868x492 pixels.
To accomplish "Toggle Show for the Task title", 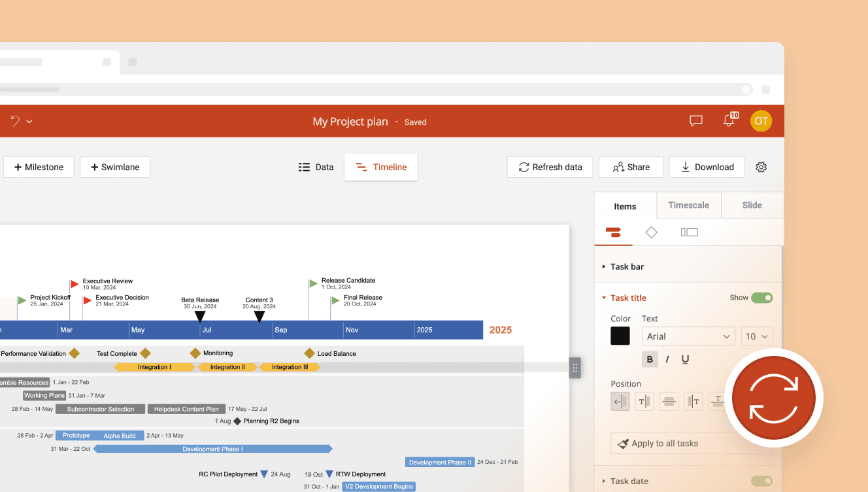I will click(763, 297).
